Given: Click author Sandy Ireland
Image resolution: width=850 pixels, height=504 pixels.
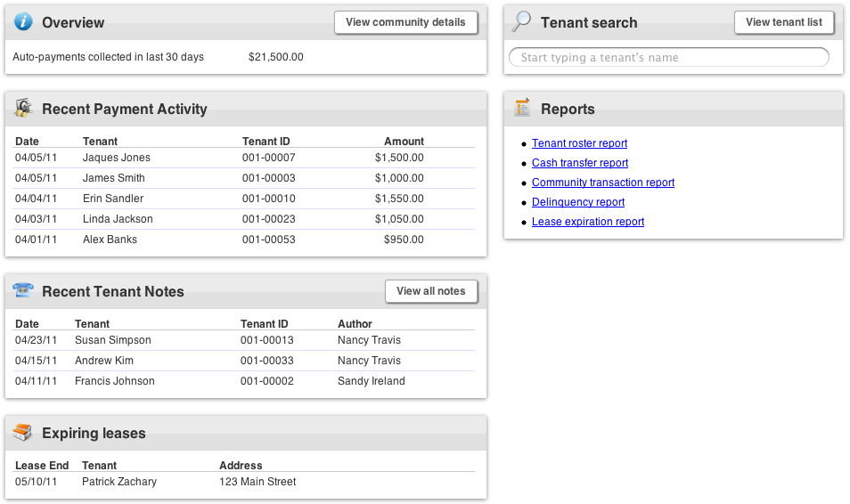Looking at the screenshot, I should click(x=372, y=381).
